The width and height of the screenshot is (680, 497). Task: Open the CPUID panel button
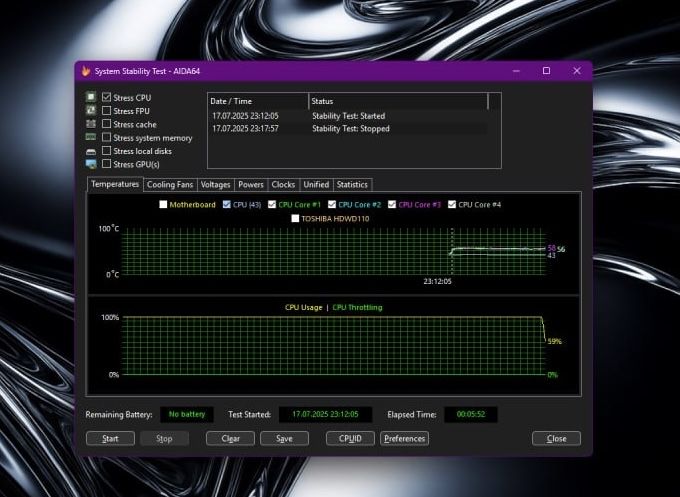(x=350, y=438)
